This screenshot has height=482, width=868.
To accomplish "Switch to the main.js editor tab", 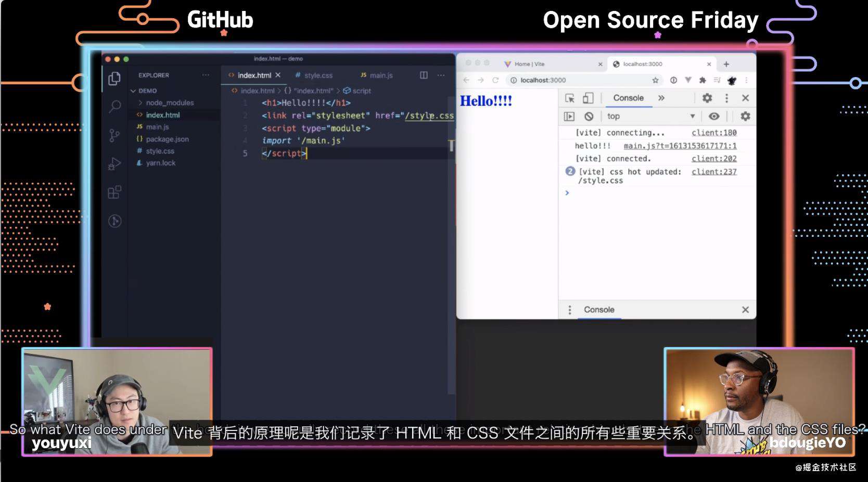I will pyautogui.click(x=377, y=75).
